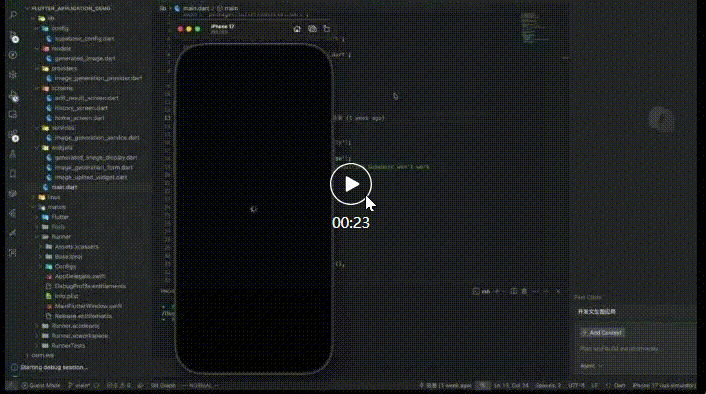Rotate the simulator using rotate icon
Image resolution: width=706 pixels, height=394 pixels.
(x=326, y=29)
